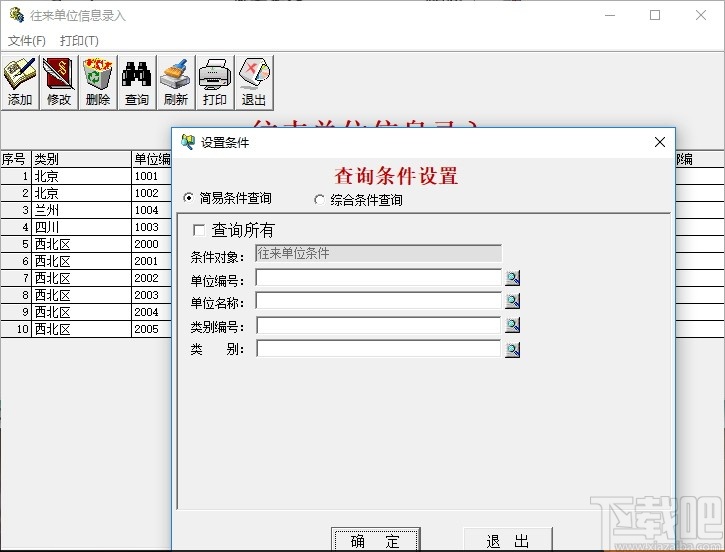The width and height of the screenshot is (725, 552).
Task: Select 综合条件查询 radio button
Action: (319, 200)
